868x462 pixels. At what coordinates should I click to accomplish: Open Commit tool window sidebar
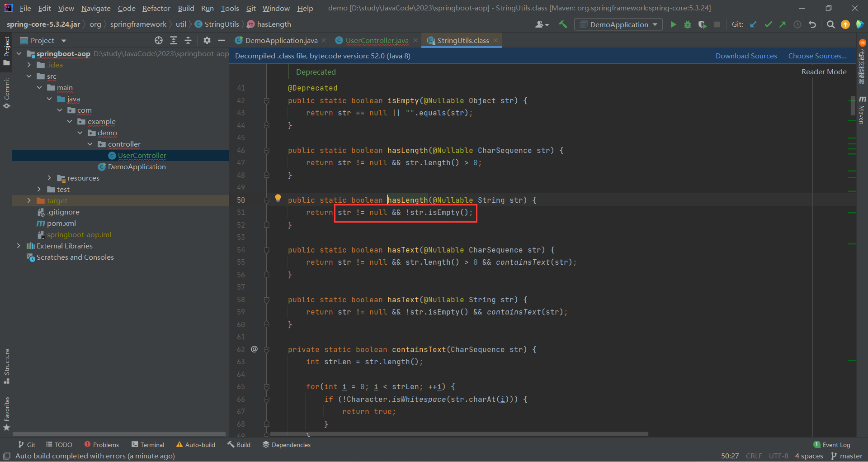tap(6, 93)
